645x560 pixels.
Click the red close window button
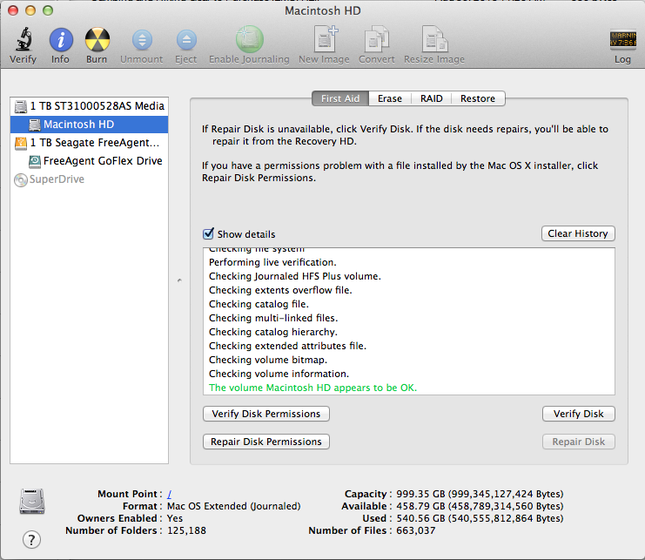[13, 10]
